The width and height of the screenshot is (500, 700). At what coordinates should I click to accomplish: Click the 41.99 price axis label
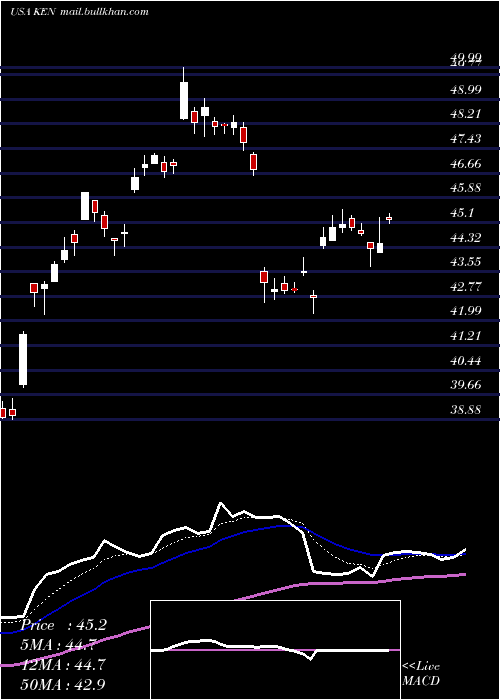[466, 311]
